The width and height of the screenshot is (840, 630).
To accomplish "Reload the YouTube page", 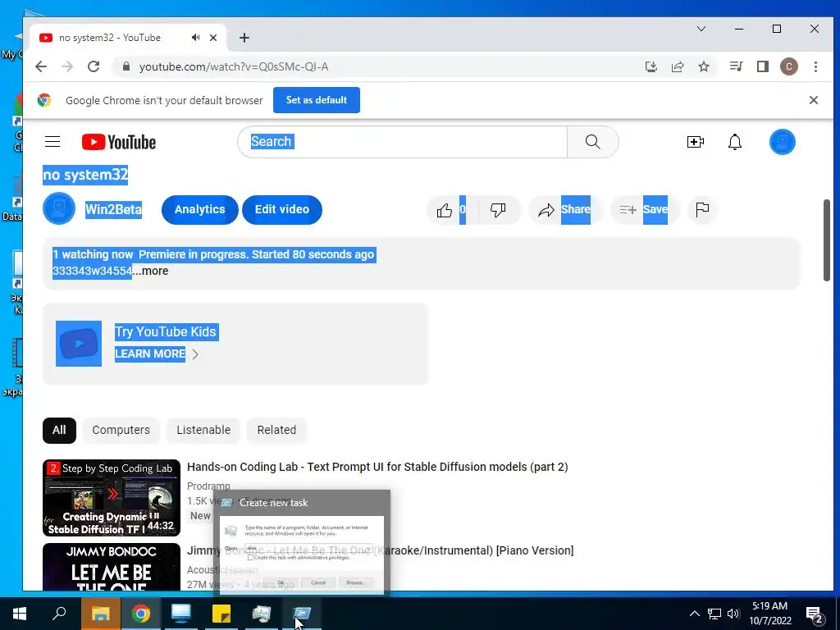I will pyautogui.click(x=94, y=66).
